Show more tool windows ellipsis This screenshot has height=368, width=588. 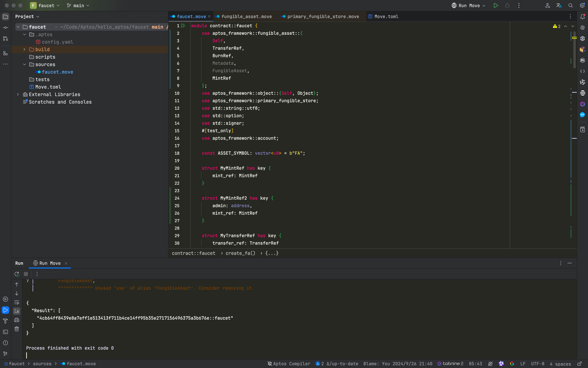click(5, 64)
